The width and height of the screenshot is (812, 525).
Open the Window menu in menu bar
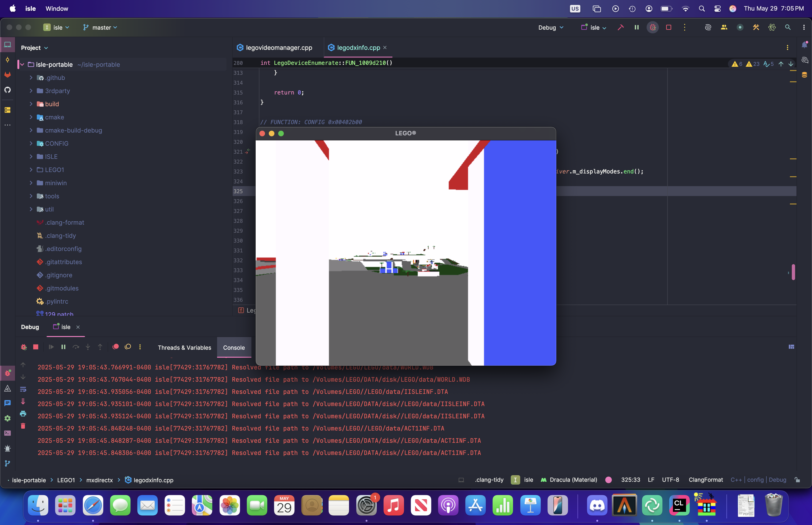tap(57, 8)
